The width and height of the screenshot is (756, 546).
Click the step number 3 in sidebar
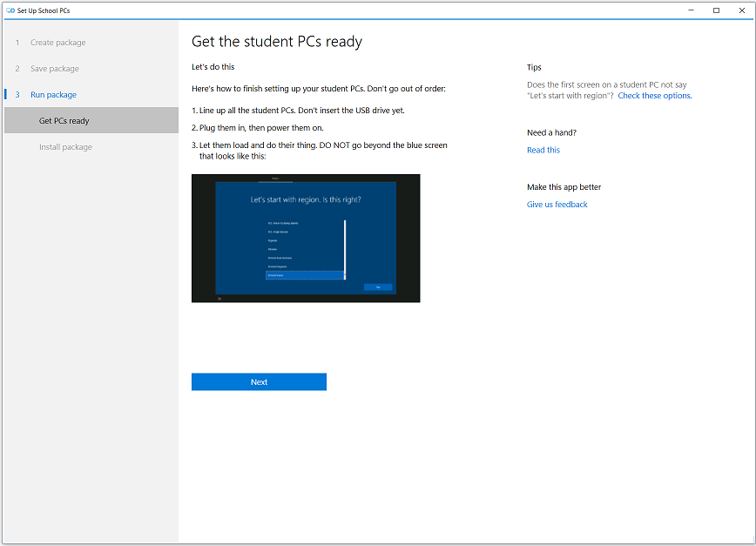(17, 95)
